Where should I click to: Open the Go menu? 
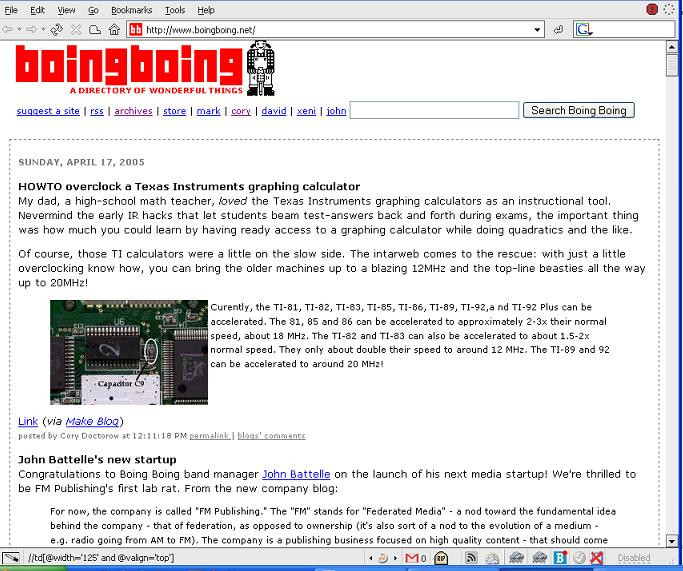point(93,10)
